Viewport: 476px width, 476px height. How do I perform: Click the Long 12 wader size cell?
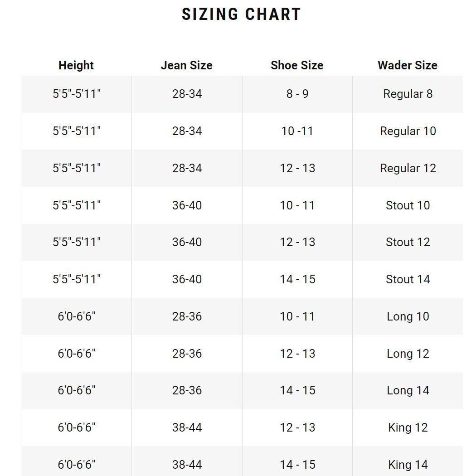click(408, 354)
